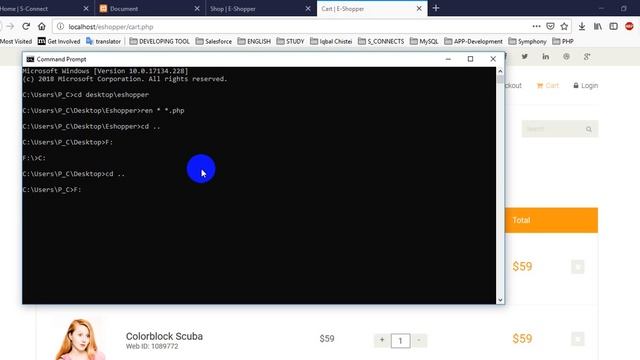Open the Colorblock Scuba product title
The image size is (640, 360).
coord(164,336)
